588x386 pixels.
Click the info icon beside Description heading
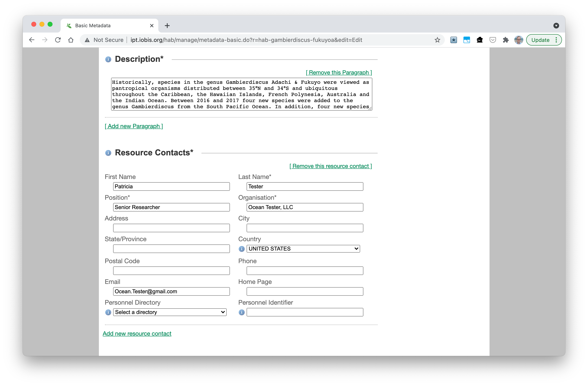coord(108,59)
